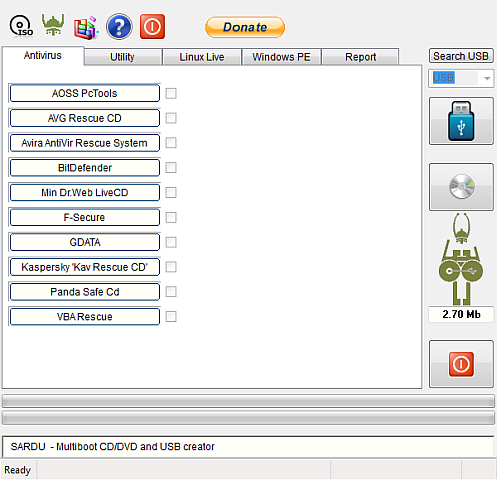Select the Windows PE tab
The width and height of the screenshot is (497, 480).
pyautogui.click(x=281, y=57)
